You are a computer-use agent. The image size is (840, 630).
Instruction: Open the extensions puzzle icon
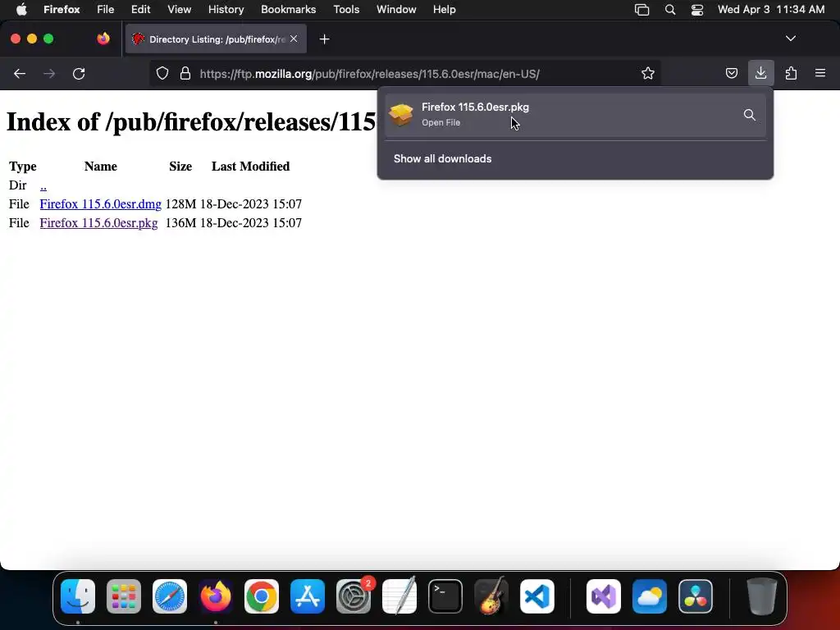791,73
